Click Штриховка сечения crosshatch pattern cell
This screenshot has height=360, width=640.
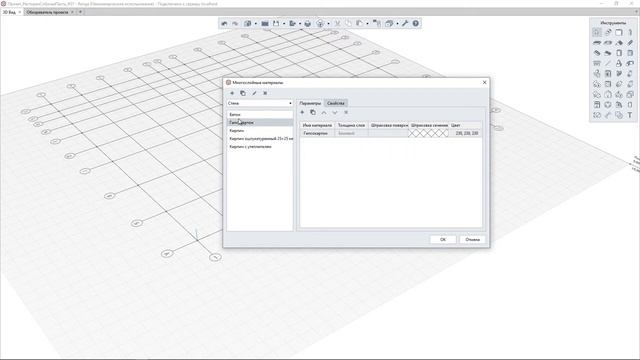click(428, 133)
